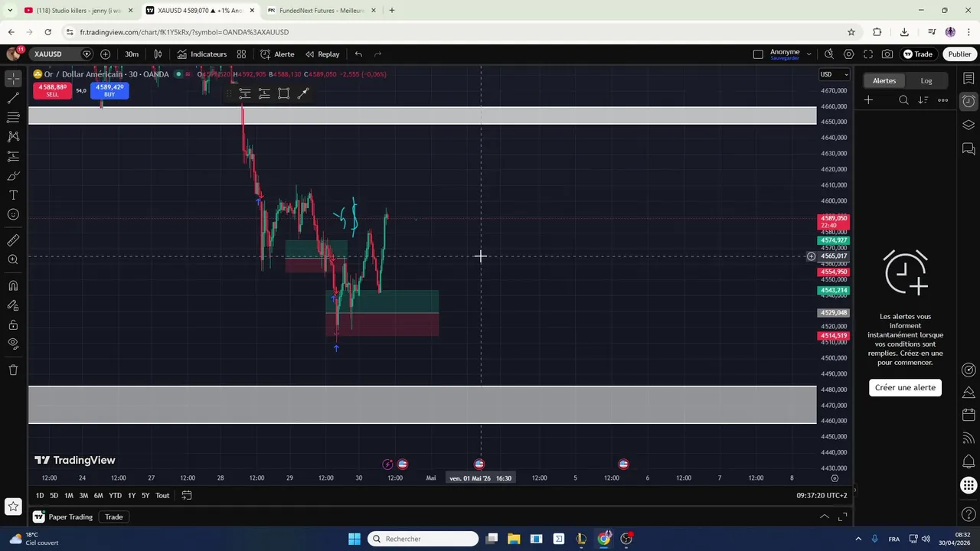This screenshot has width=980, height=551.
Task: Open the 30m interval selector
Action: 132,54
